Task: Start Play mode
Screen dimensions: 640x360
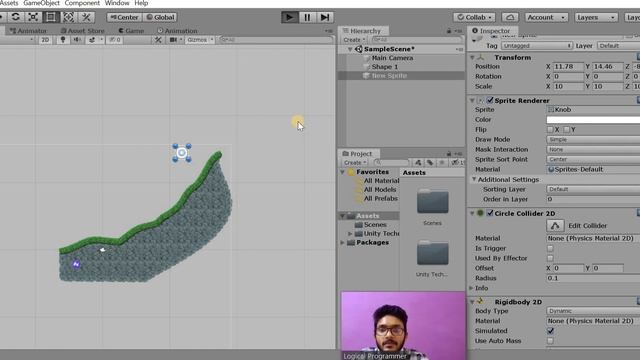Action: [x=289, y=17]
